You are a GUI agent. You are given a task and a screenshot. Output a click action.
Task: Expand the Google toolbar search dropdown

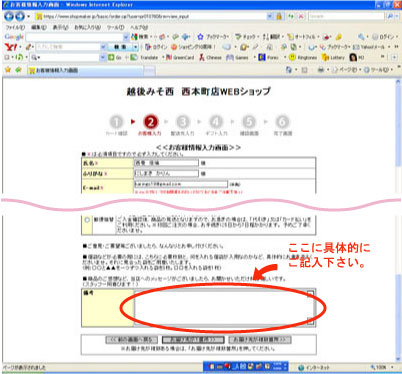pos(126,37)
